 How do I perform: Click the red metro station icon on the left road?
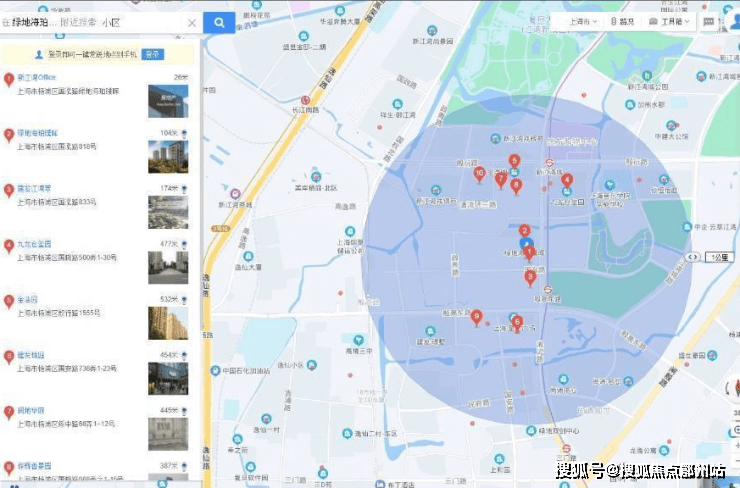[234, 192]
